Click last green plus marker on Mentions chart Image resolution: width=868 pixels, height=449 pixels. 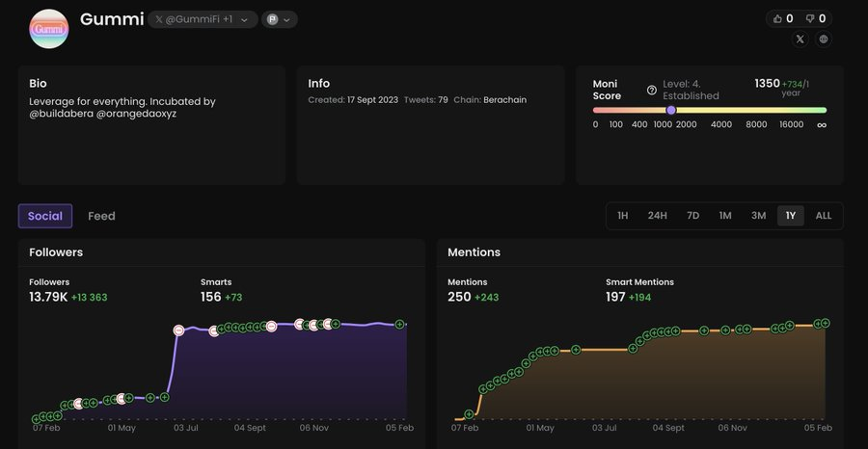[x=827, y=323]
